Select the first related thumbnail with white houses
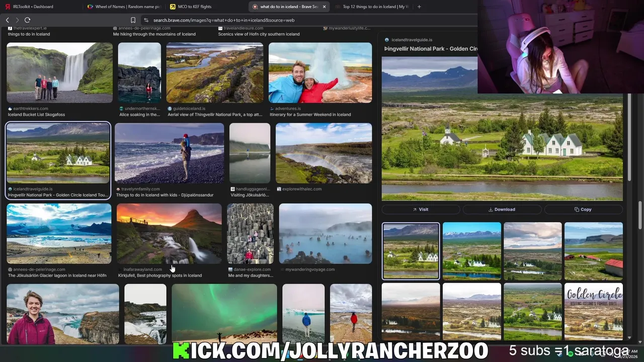The width and height of the screenshot is (644, 362). pos(411,251)
